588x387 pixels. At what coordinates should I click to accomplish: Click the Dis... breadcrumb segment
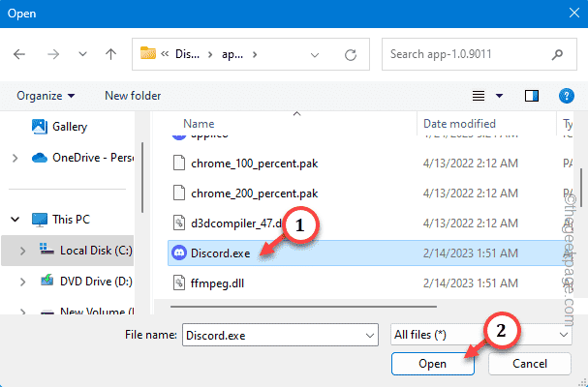[188, 54]
